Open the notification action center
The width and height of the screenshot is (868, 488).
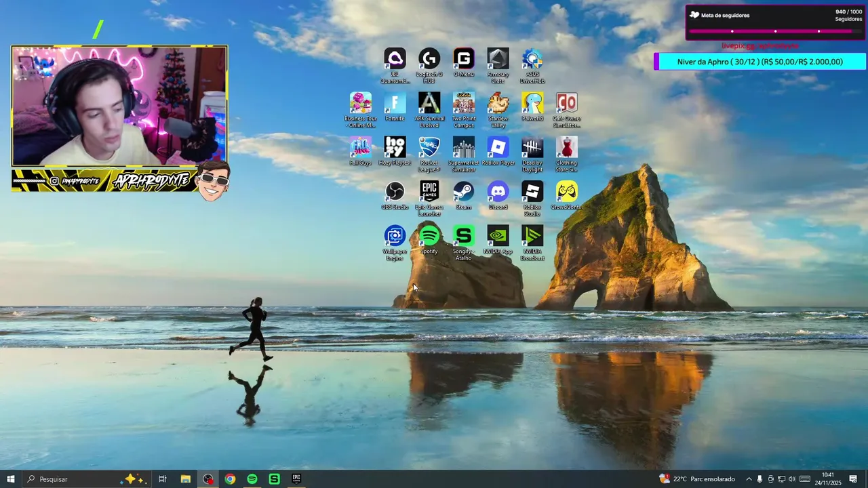tap(853, 479)
